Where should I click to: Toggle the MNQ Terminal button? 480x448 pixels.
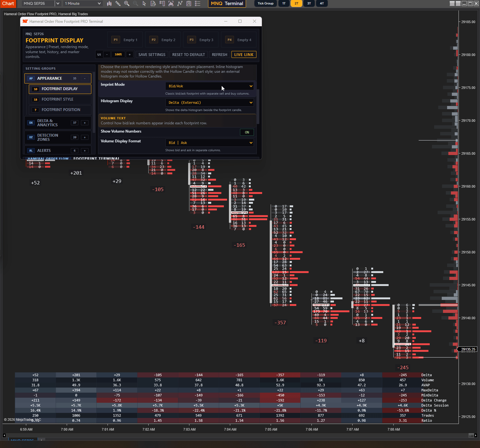point(227,3)
